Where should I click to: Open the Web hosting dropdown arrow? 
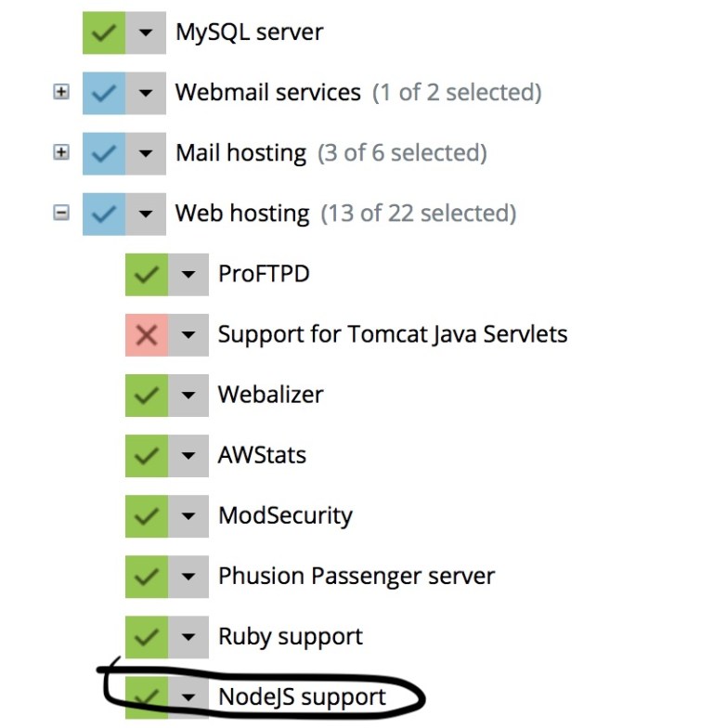146,214
